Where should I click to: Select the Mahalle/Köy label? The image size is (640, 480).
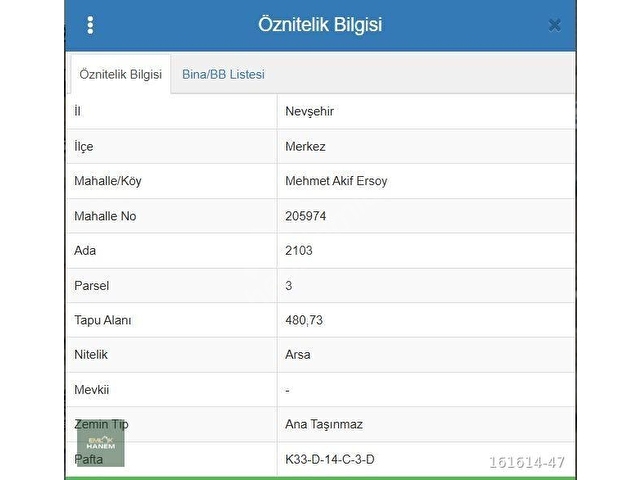[108, 181]
